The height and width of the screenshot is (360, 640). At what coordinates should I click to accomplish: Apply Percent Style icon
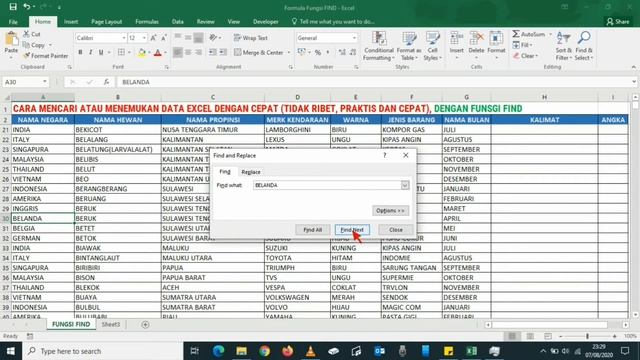[x=318, y=52]
